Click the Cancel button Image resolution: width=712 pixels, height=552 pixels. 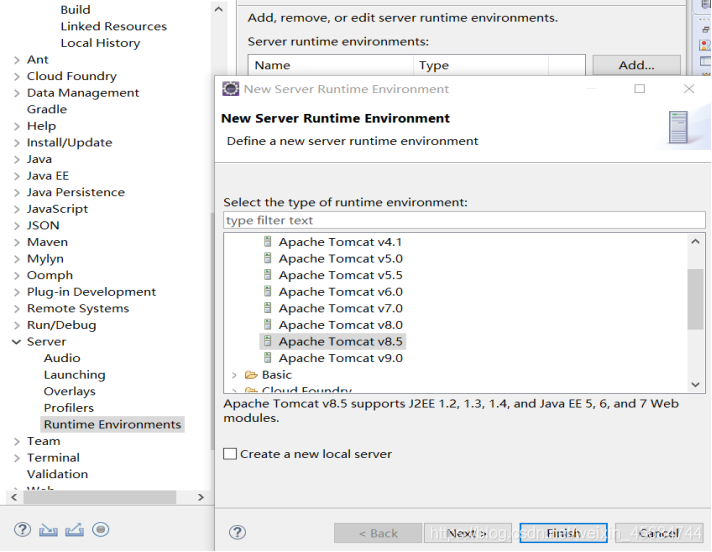pos(659,533)
